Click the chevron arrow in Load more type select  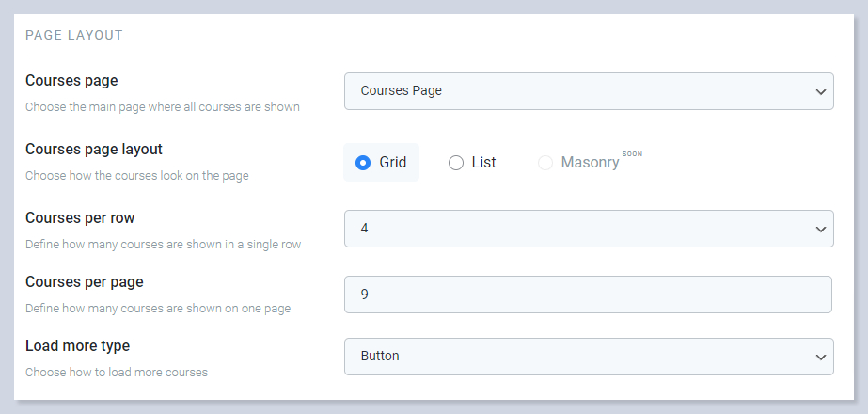pos(816,357)
